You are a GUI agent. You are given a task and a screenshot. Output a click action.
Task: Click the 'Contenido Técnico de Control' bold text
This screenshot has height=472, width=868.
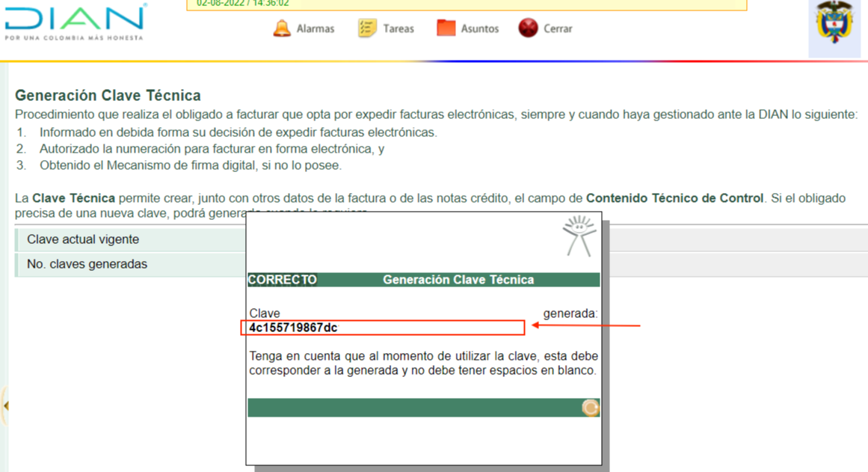(x=675, y=198)
